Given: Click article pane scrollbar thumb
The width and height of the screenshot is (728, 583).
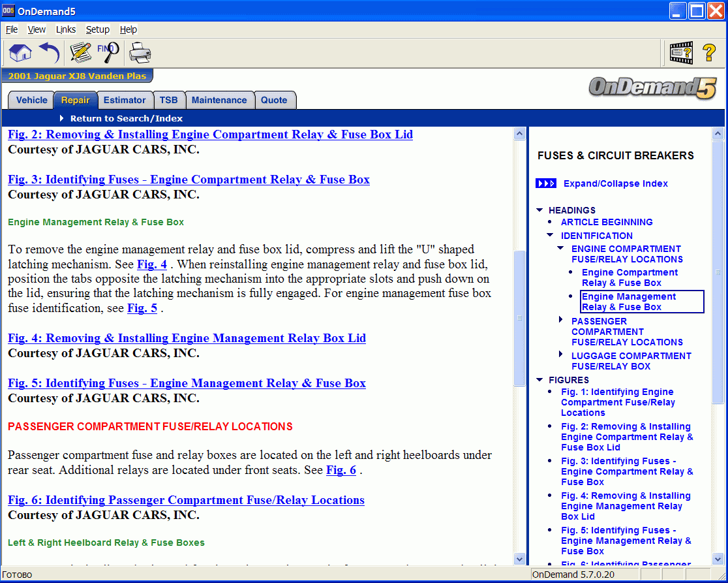Looking at the screenshot, I should (519, 318).
